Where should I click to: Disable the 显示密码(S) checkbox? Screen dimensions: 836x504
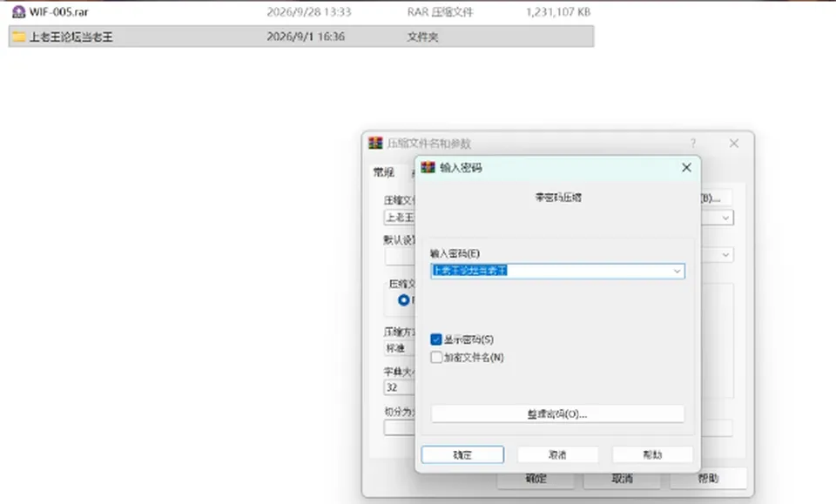(x=436, y=339)
